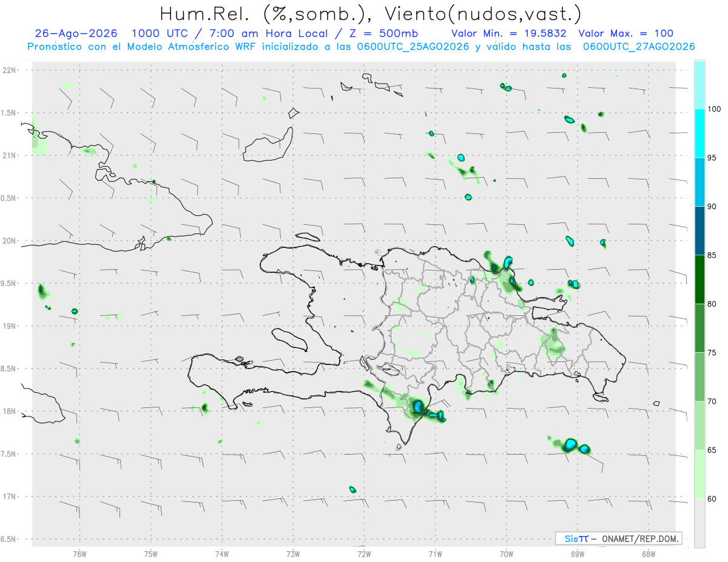
Task: Select the '75W' longitude label
Action: click(x=151, y=554)
